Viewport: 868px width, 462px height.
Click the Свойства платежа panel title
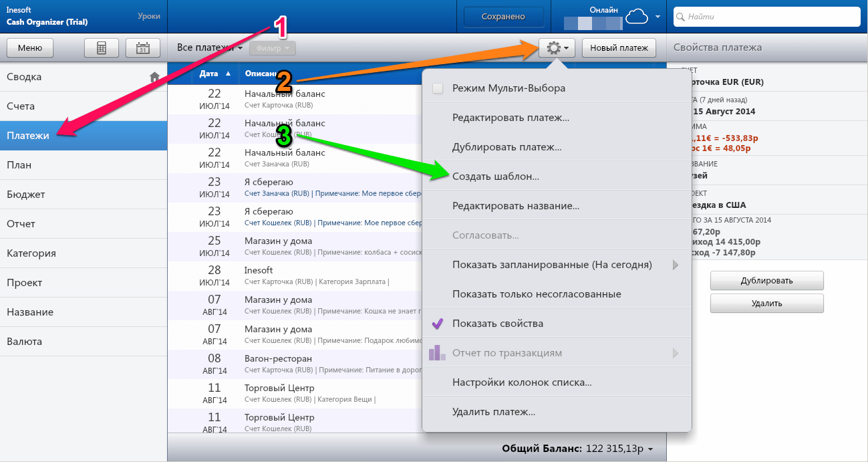[x=718, y=47]
